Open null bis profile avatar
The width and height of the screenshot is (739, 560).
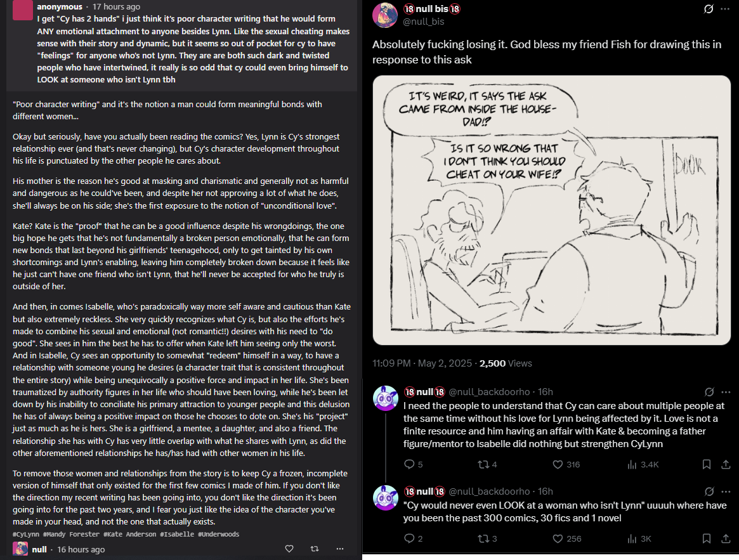(x=385, y=15)
